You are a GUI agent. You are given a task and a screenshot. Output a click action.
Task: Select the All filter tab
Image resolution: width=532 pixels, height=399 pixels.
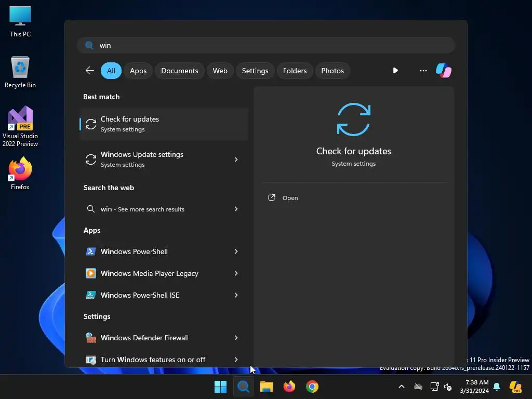point(111,71)
